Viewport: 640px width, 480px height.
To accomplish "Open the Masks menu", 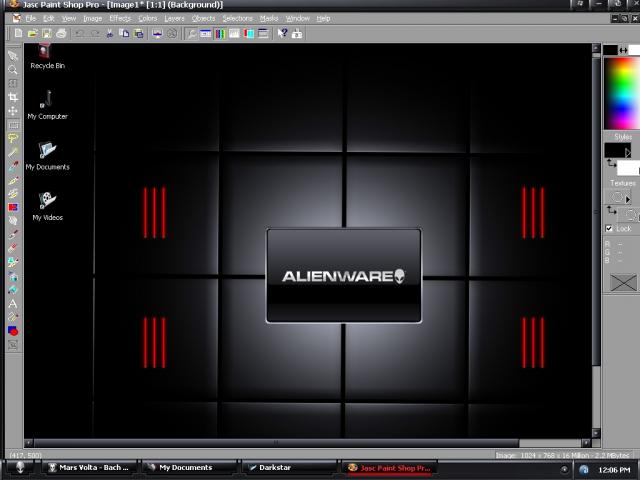I will [x=269, y=18].
